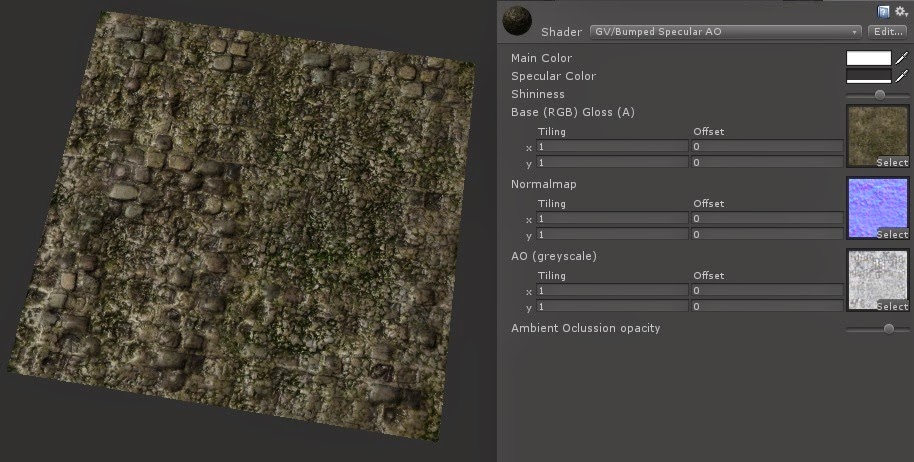This screenshot has width=914, height=462.
Task: Open the white Main Color swatch
Action: click(x=869, y=58)
